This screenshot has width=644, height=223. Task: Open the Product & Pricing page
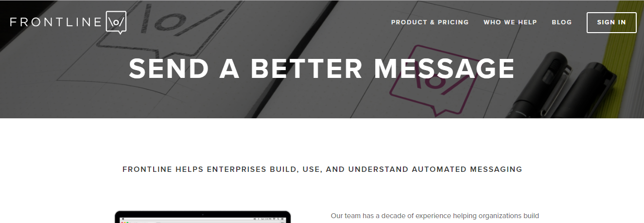coord(430,22)
